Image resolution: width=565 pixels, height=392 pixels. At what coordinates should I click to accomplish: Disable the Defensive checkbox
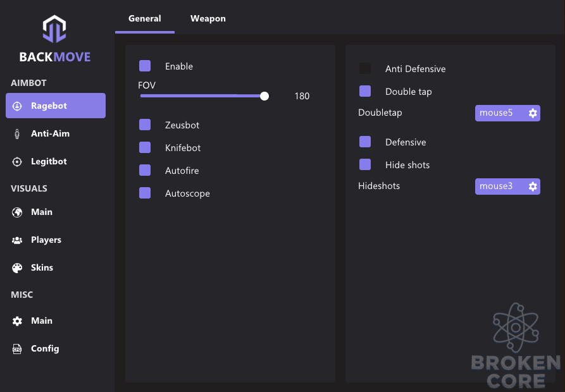[x=365, y=142]
